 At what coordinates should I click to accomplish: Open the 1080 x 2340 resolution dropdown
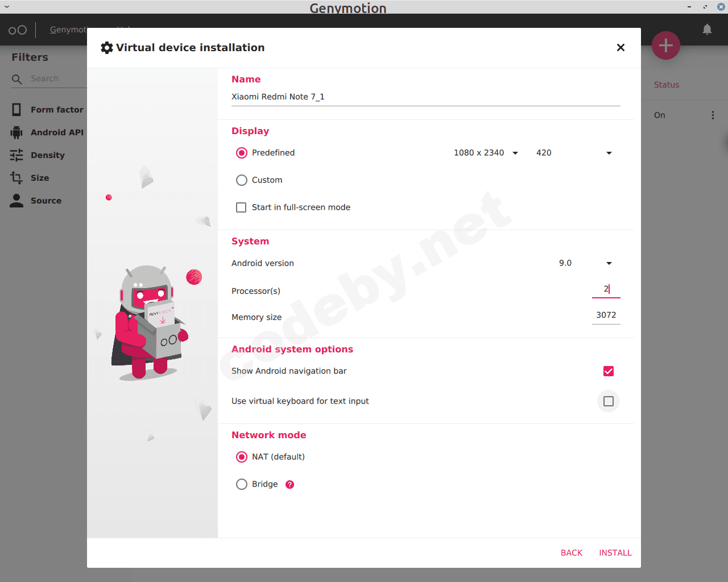pyautogui.click(x=486, y=153)
